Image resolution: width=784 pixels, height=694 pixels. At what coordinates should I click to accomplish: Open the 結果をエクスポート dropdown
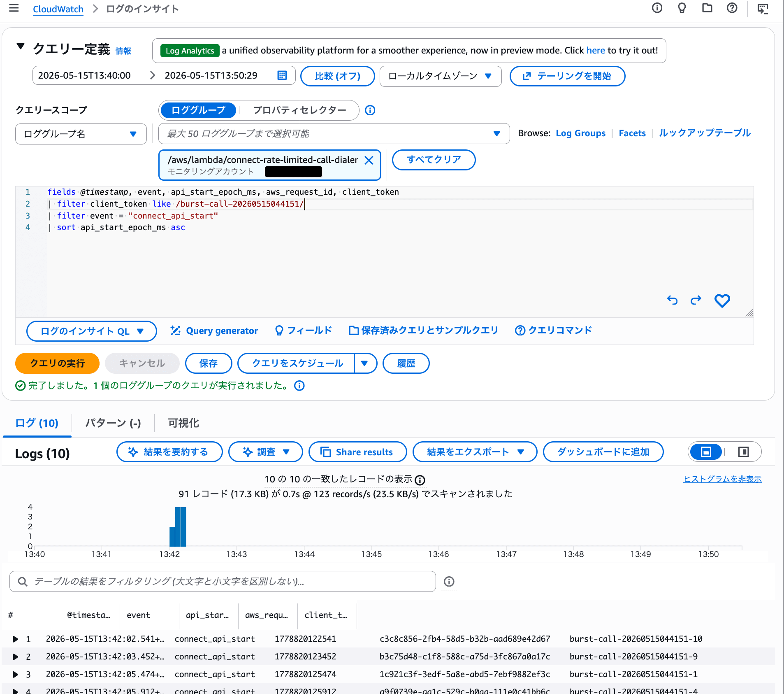point(475,452)
